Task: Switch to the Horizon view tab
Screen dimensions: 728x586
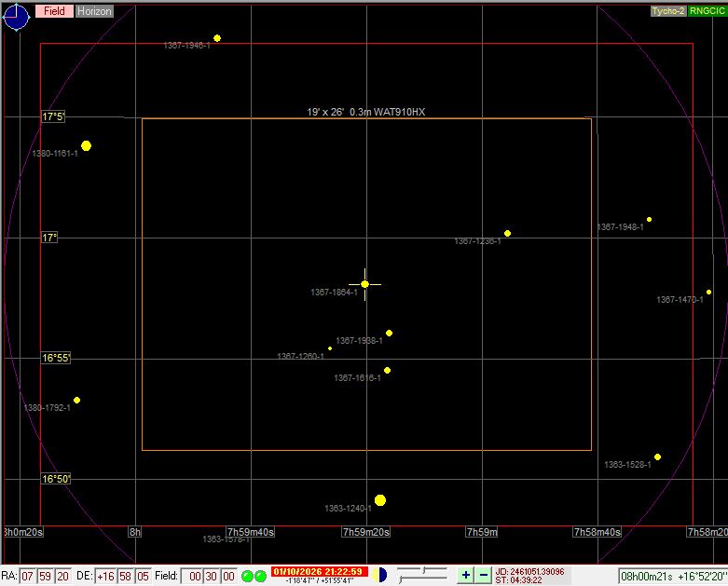Action: tap(93, 11)
